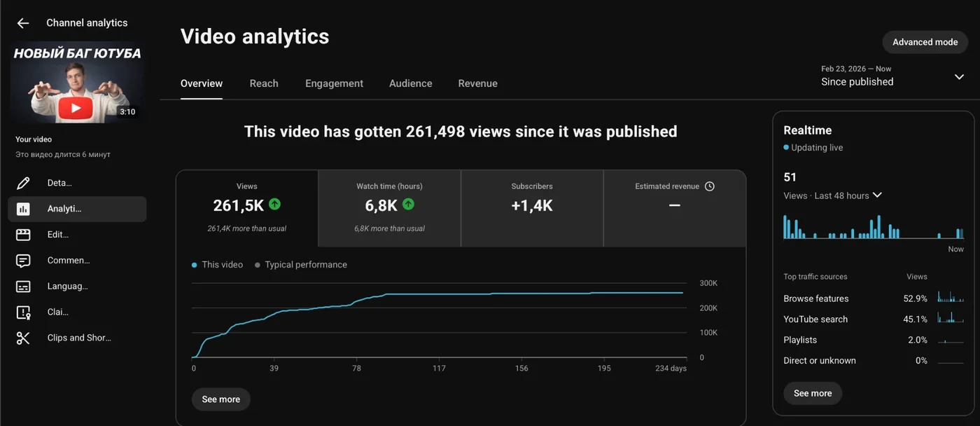Expand the Since published date range dropdown

pyautogui.click(x=959, y=76)
